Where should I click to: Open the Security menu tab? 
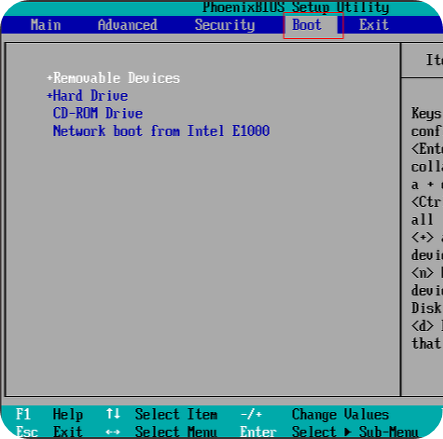(x=225, y=25)
